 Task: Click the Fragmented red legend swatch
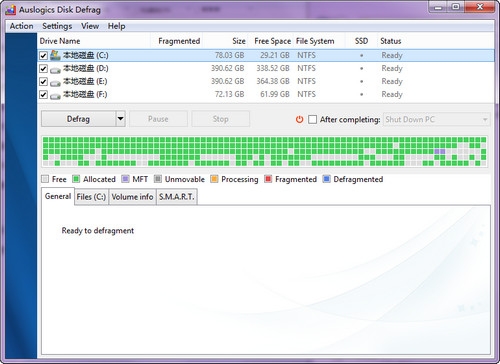[x=268, y=179]
